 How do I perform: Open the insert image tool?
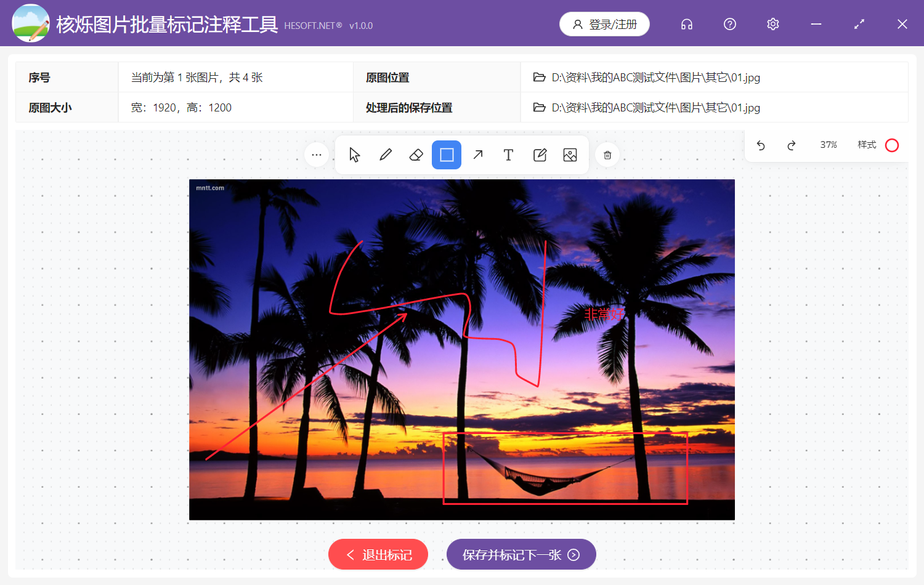pyautogui.click(x=570, y=155)
